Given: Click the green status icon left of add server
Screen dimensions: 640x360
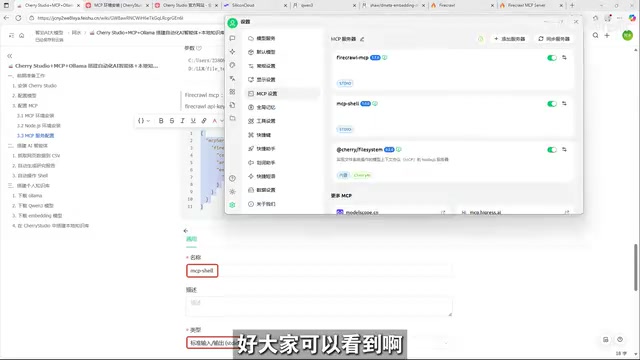Looking at the screenshot, I should pos(480,39).
